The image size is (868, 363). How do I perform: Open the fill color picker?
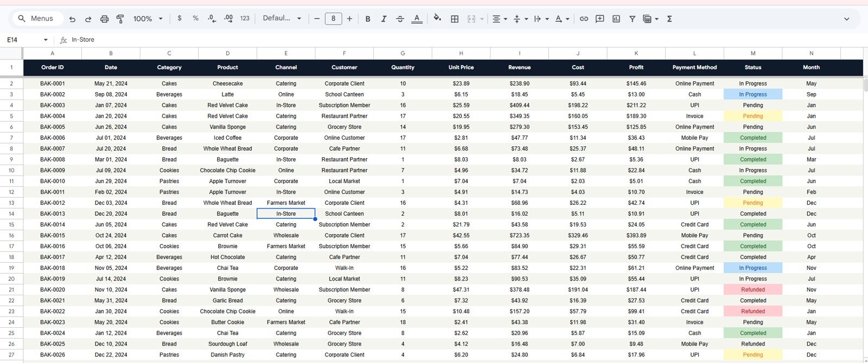tap(437, 18)
